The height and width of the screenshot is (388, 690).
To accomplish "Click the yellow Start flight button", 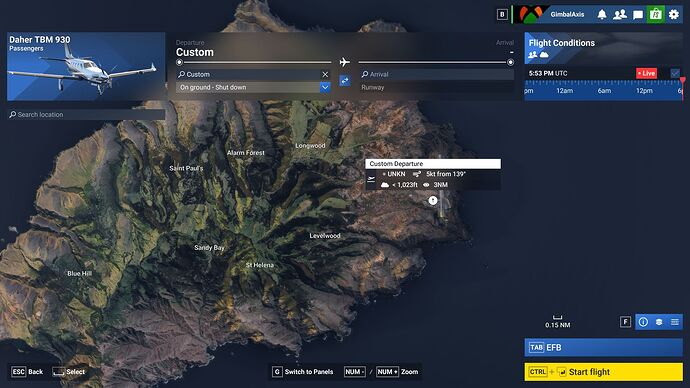I will tap(604, 372).
